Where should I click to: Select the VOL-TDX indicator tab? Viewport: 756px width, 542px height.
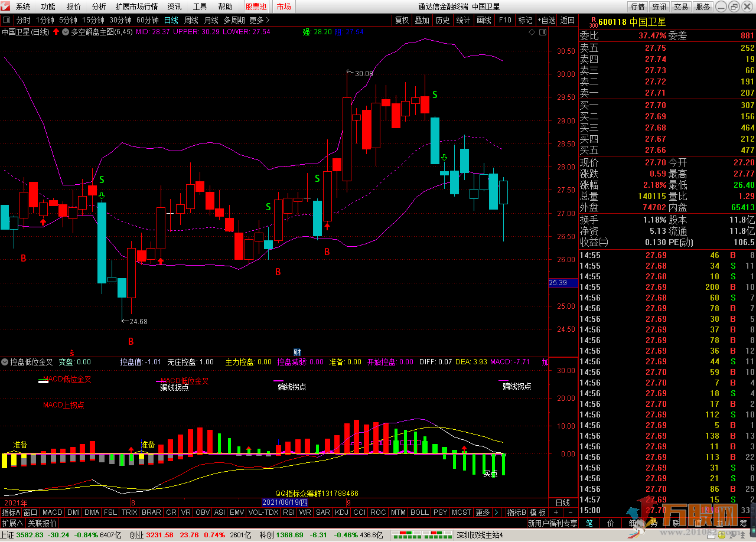click(x=263, y=512)
